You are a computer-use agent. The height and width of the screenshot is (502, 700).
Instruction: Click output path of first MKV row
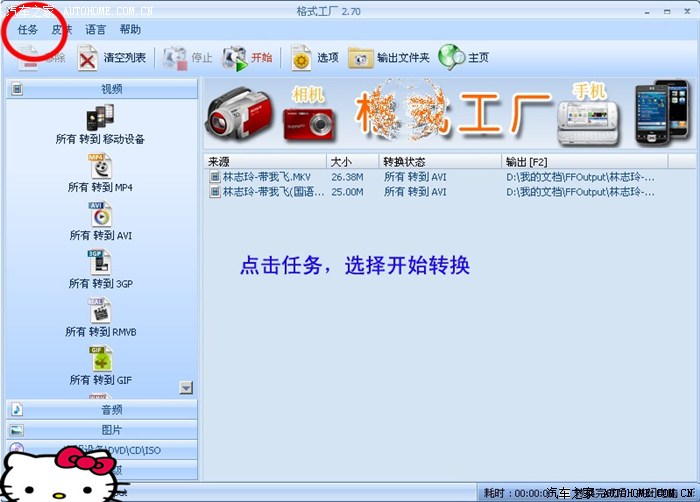(x=580, y=177)
